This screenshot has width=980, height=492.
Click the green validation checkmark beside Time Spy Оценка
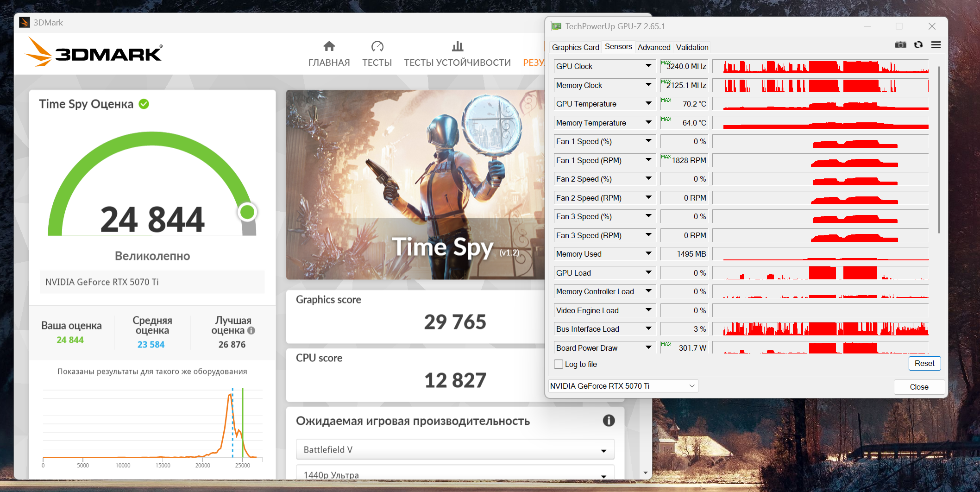coord(144,104)
